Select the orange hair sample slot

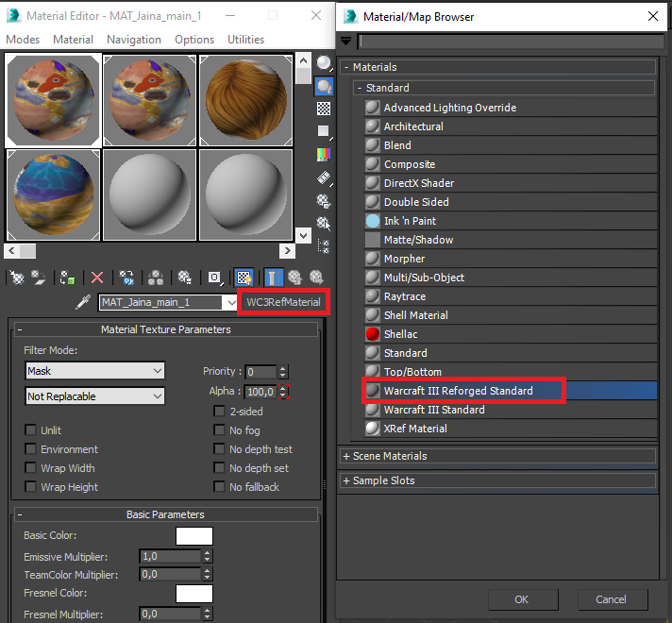tap(246, 100)
